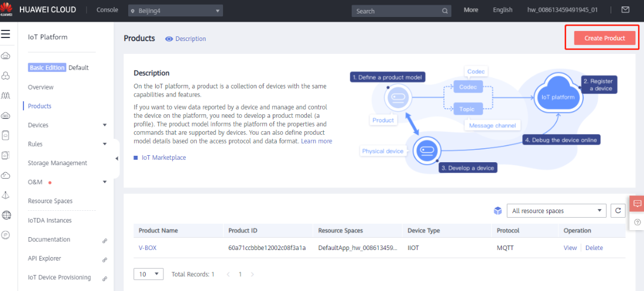Click the search magnifier icon

pos(445,11)
